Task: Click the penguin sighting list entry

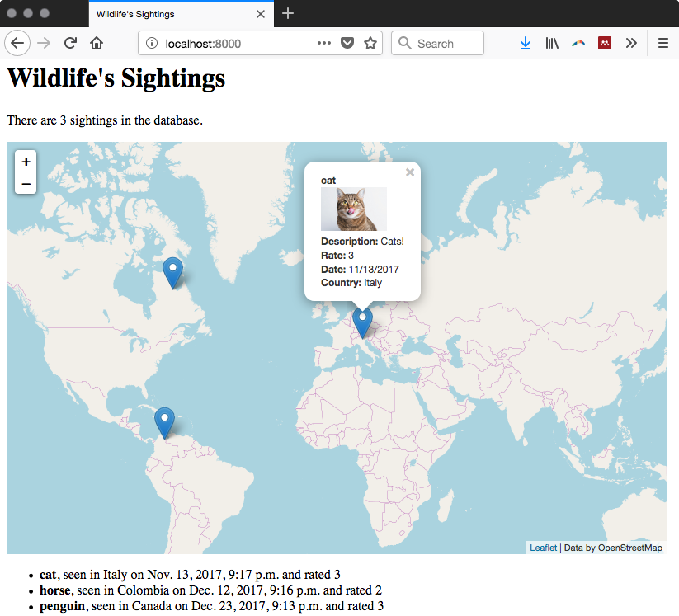Action: pyautogui.click(x=211, y=605)
